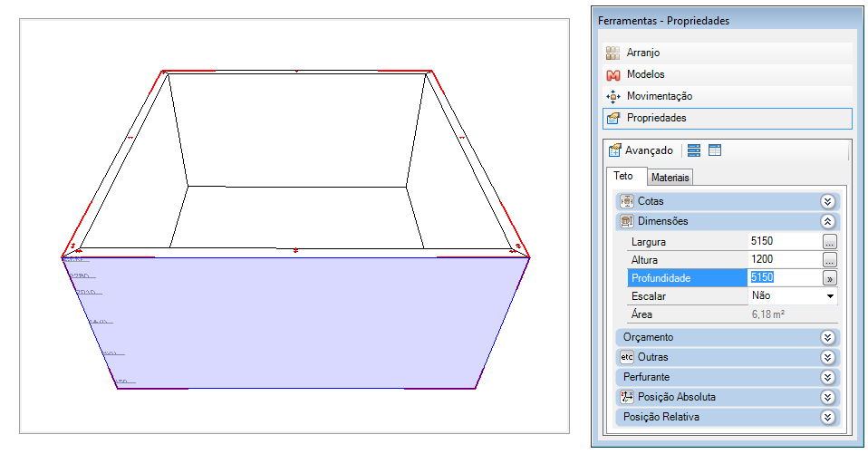Click the Movimentação arrows icon

612,96
